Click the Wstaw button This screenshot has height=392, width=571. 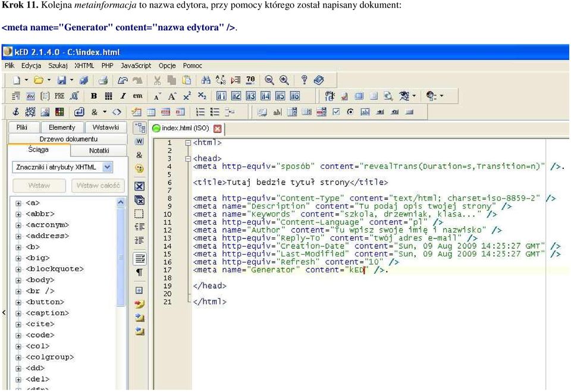tap(39, 186)
